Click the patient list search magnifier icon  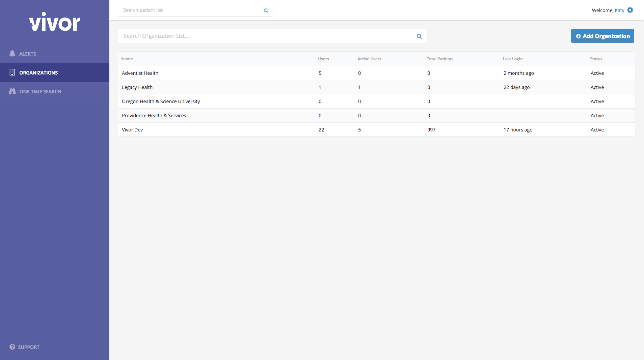pos(266,10)
